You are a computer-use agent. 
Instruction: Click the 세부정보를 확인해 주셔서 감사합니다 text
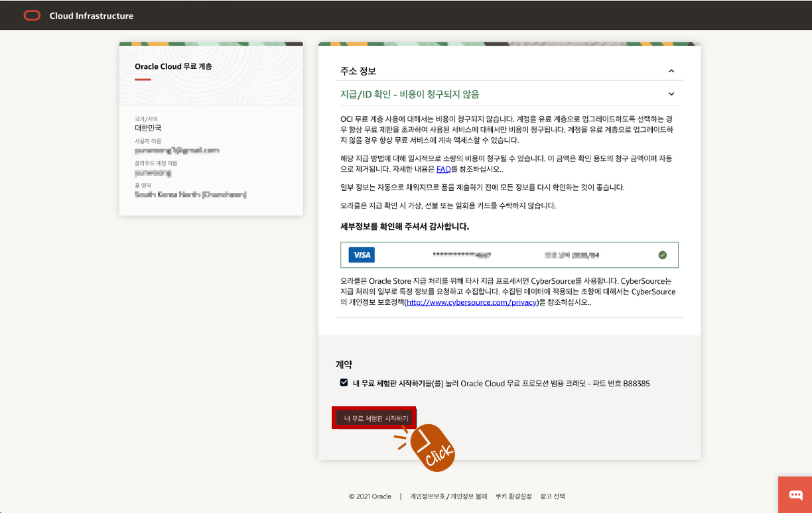[405, 226]
